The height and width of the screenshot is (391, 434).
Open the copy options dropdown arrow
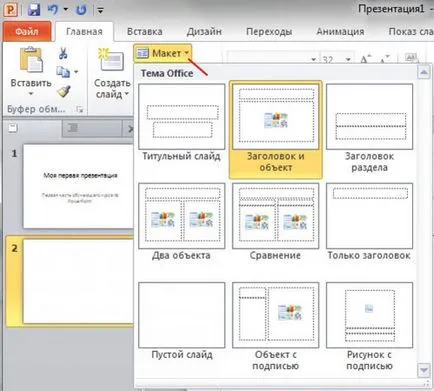tap(76, 72)
